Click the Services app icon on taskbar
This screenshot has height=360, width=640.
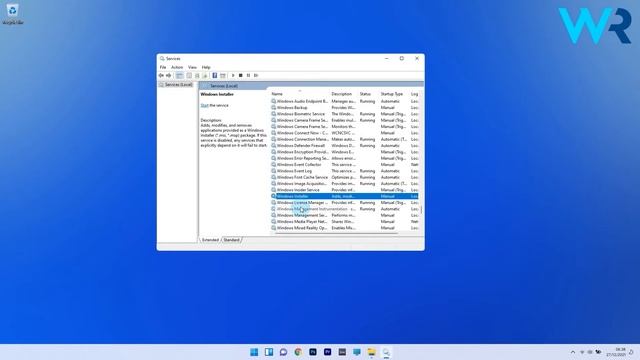[x=386, y=352]
